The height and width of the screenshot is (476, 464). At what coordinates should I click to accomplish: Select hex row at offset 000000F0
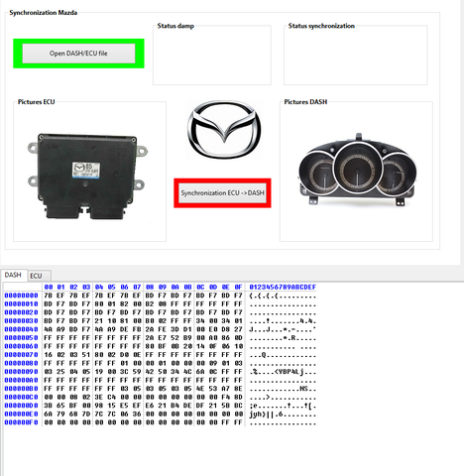[161, 422]
